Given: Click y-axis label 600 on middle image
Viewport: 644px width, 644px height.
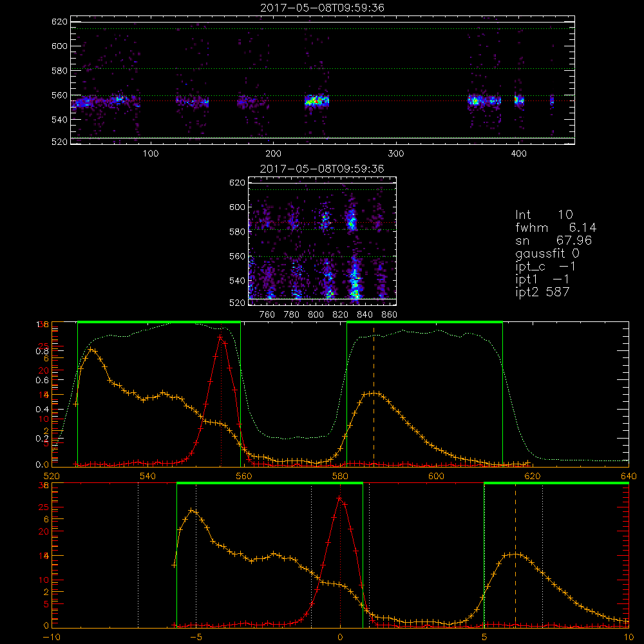Looking at the screenshot, I should [x=237, y=207].
